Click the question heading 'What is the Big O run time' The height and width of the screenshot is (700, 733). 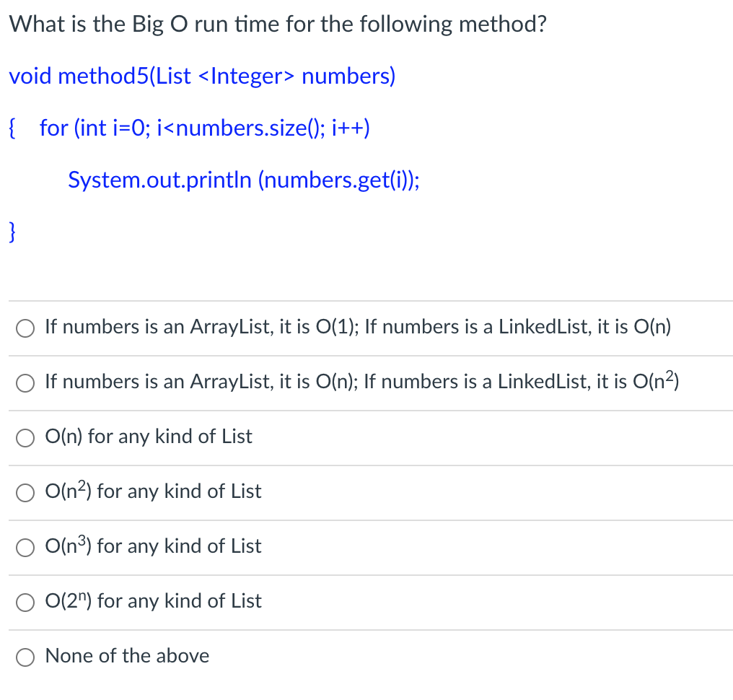[x=278, y=25]
